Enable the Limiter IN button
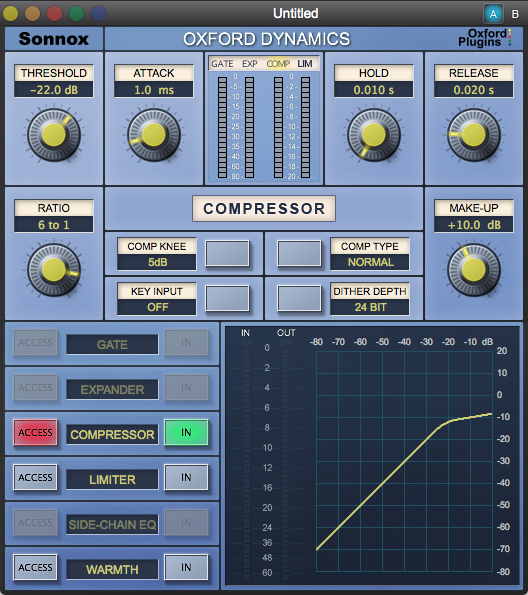Image resolution: width=528 pixels, height=595 pixels. click(186, 477)
